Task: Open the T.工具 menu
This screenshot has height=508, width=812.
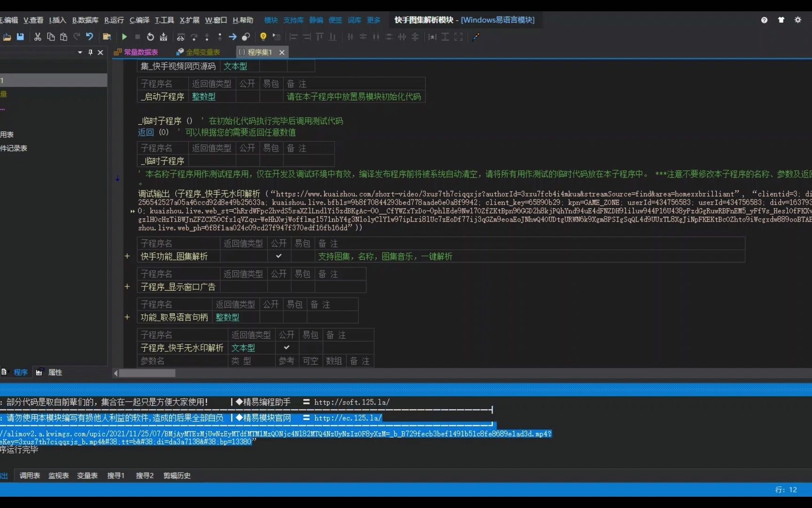Action: (x=164, y=20)
